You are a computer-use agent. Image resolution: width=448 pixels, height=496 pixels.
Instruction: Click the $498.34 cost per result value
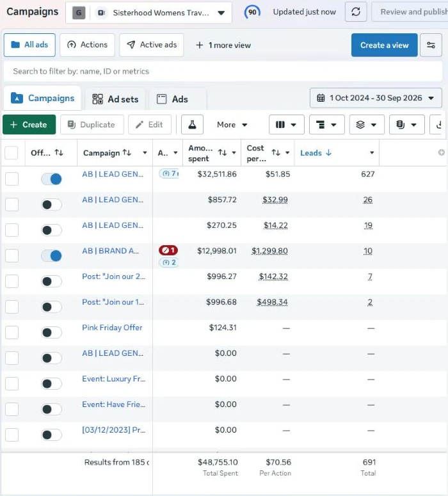tap(272, 303)
